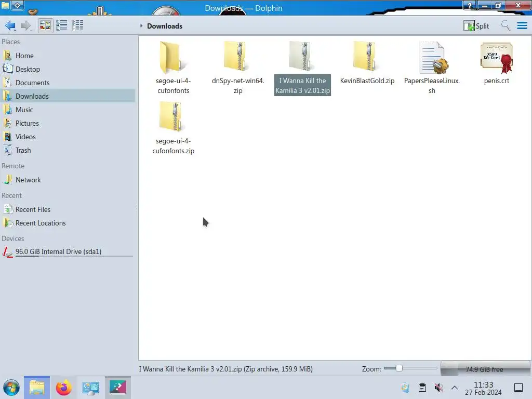Image resolution: width=532 pixels, height=399 pixels.
Task: Click the penis.crt file name label
Action: [496, 81]
